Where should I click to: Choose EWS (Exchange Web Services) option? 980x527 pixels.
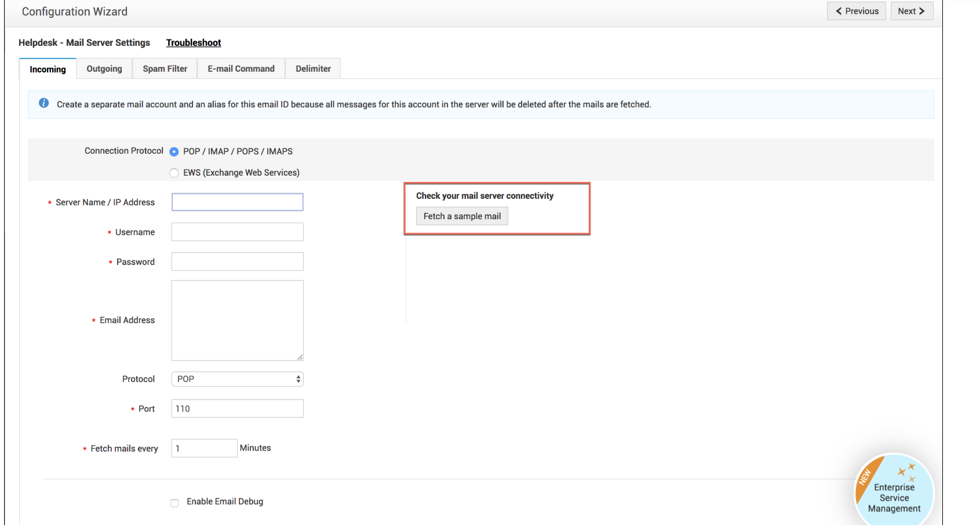click(174, 173)
